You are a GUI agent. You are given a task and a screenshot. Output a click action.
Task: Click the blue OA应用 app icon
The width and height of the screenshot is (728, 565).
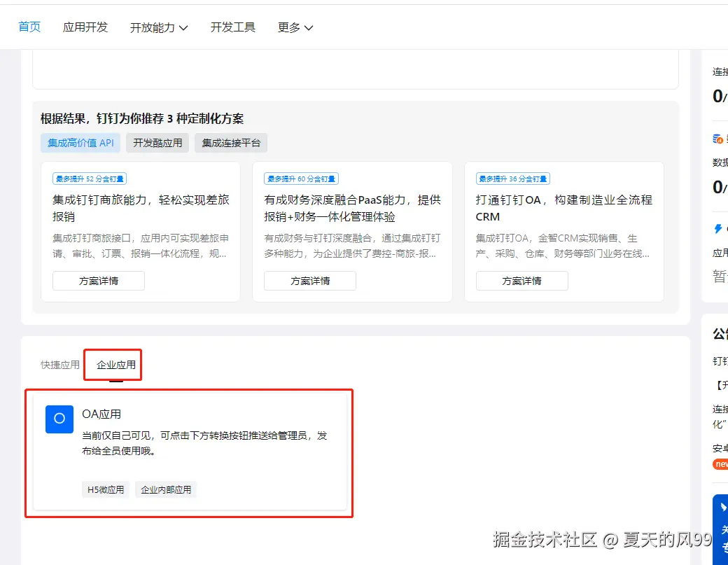[59, 419]
